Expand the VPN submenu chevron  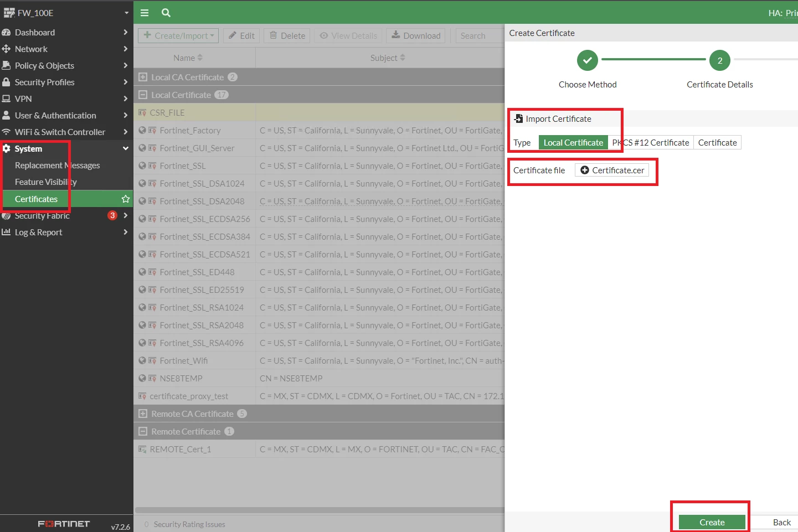coord(126,99)
